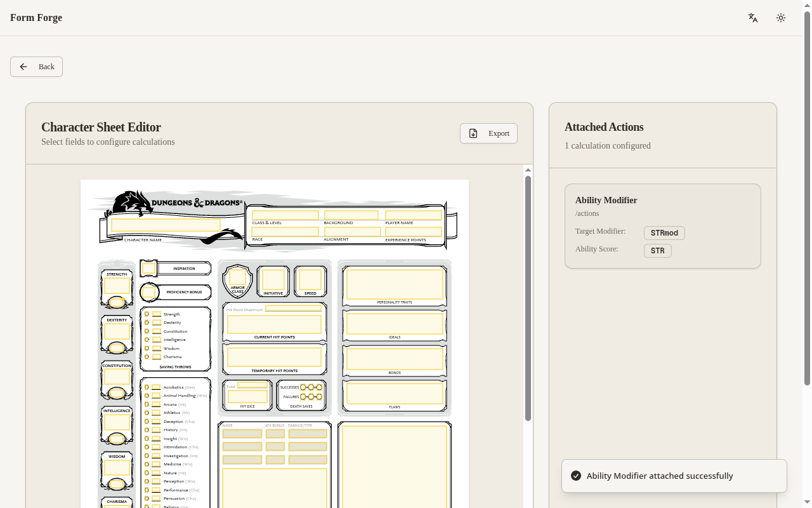Toggle the light/dark theme sun icon

[x=781, y=18]
